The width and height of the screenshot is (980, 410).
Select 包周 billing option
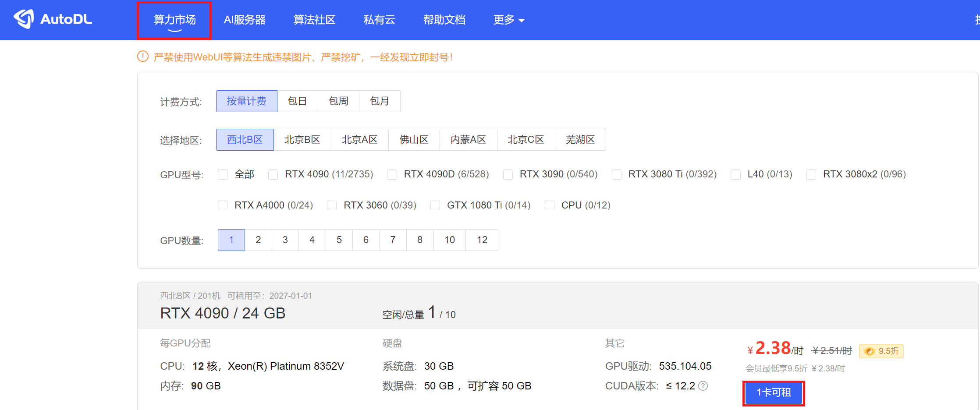[x=339, y=101]
